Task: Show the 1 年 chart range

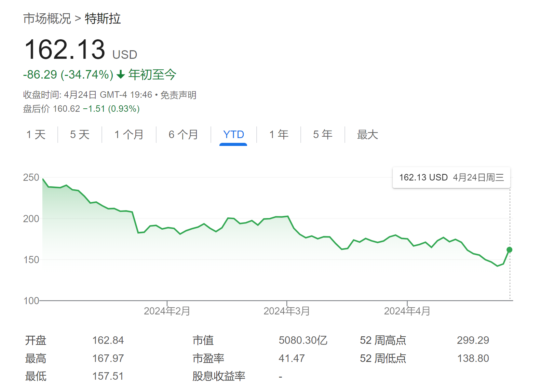Action: 279,135
